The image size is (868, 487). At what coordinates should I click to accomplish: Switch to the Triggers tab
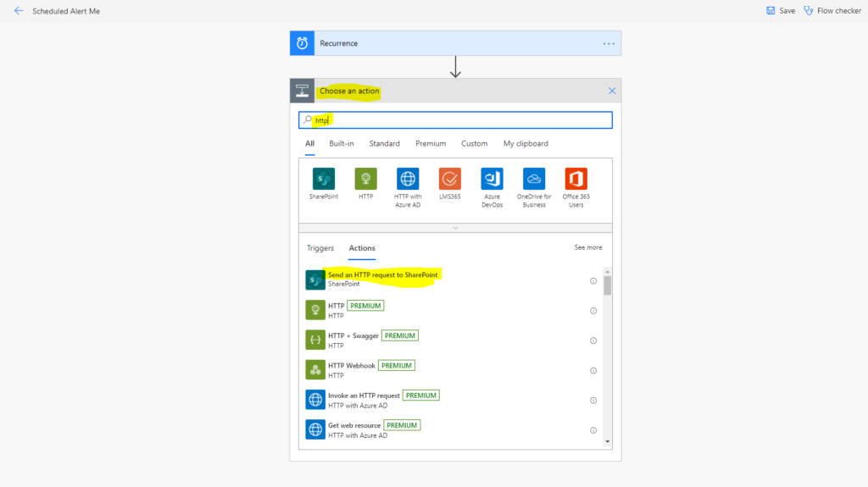[x=320, y=248]
